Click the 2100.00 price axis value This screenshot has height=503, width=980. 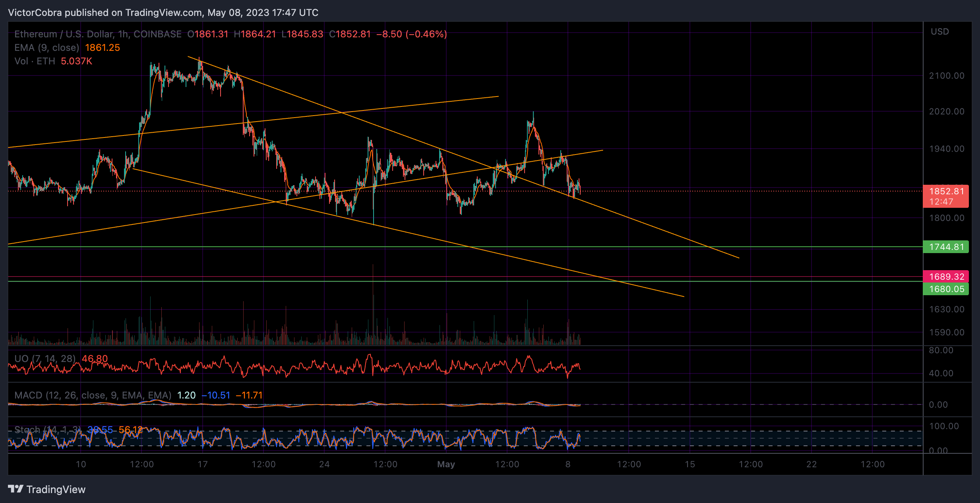(947, 75)
